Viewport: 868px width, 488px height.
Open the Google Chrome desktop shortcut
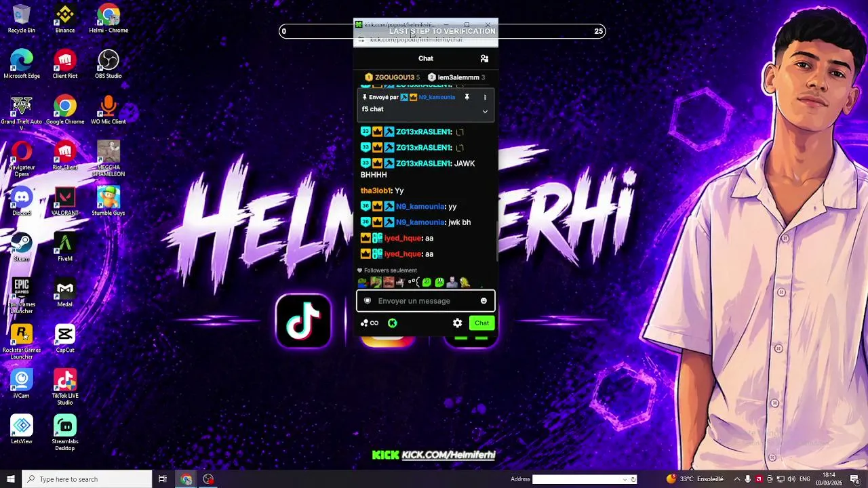pyautogui.click(x=65, y=110)
